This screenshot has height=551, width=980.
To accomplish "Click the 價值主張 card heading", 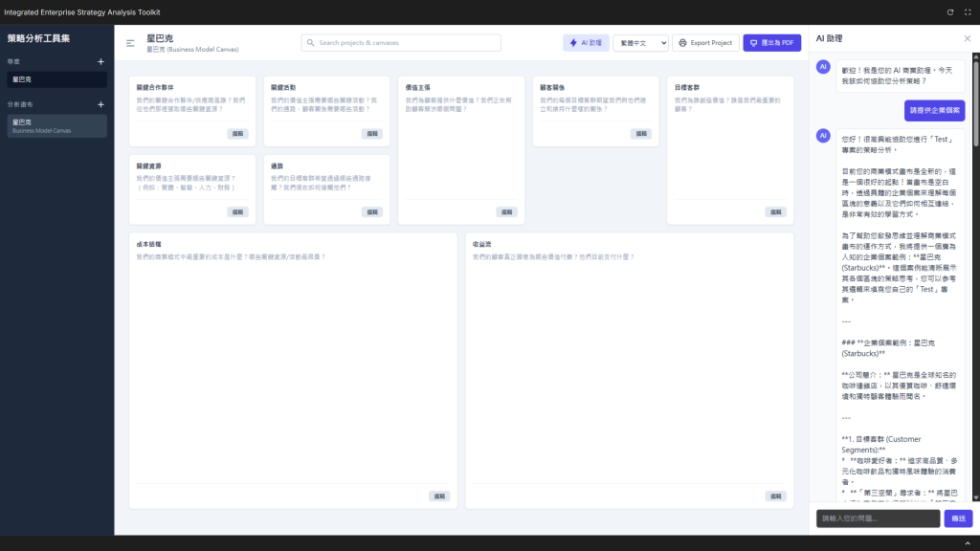I will coord(417,88).
